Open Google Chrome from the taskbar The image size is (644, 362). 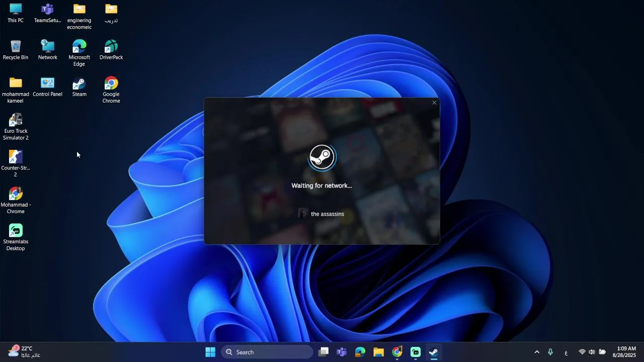tap(397, 352)
